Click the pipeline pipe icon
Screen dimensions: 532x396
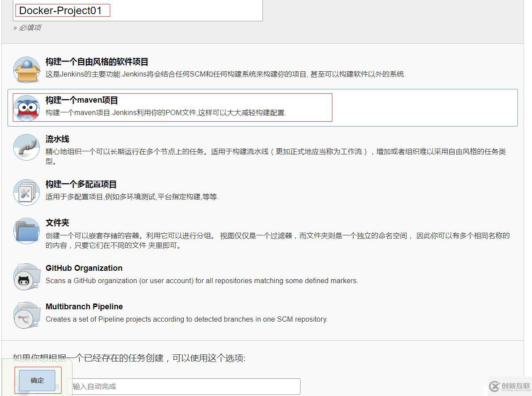27,147
